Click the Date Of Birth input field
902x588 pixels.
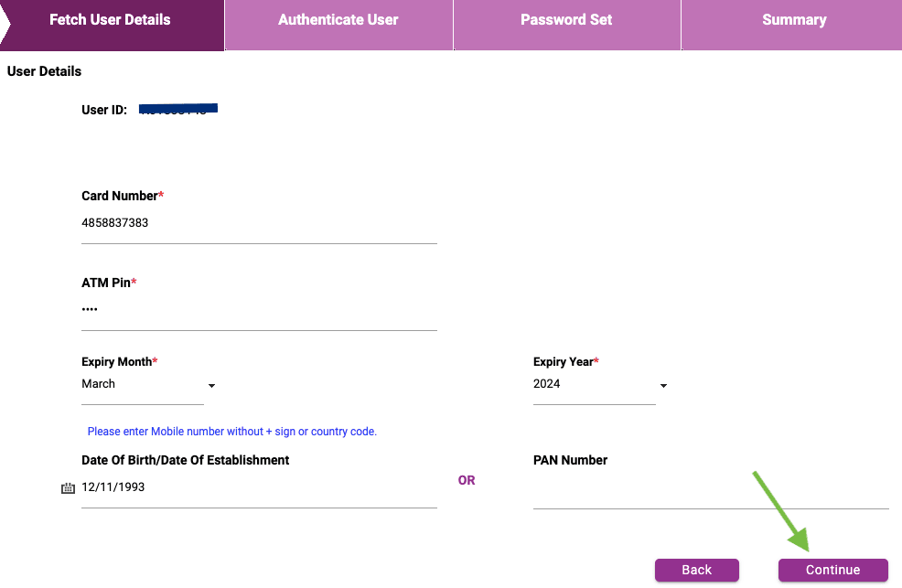point(259,487)
